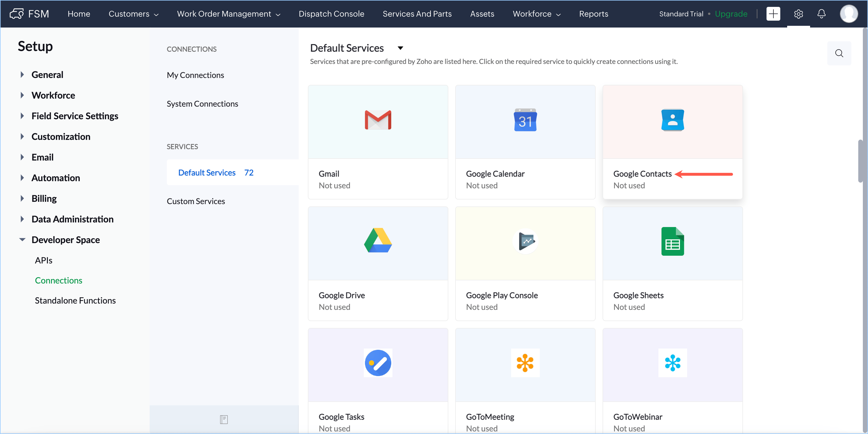
Task: Select the Google Drive icon
Action: pos(378,241)
